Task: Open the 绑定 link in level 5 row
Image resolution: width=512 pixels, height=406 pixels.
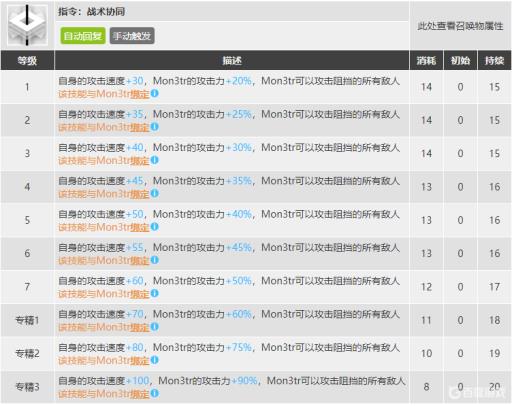Action: (140, 227)
